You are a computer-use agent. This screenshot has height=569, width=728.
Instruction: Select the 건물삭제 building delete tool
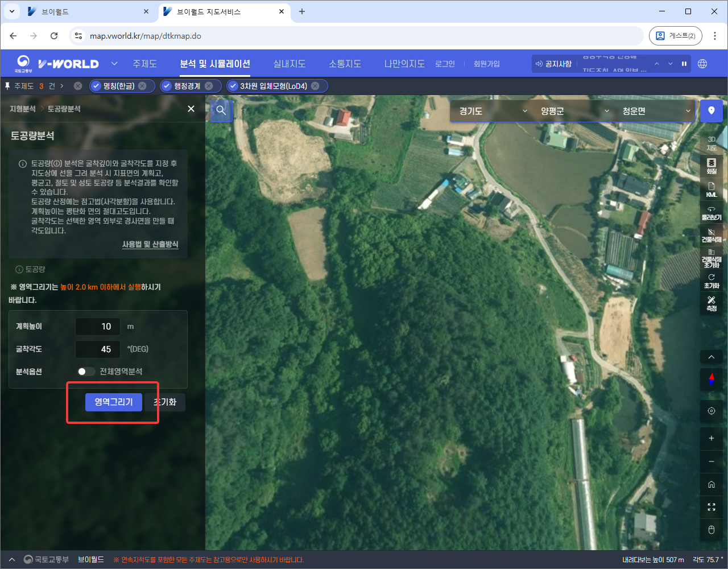711,235
